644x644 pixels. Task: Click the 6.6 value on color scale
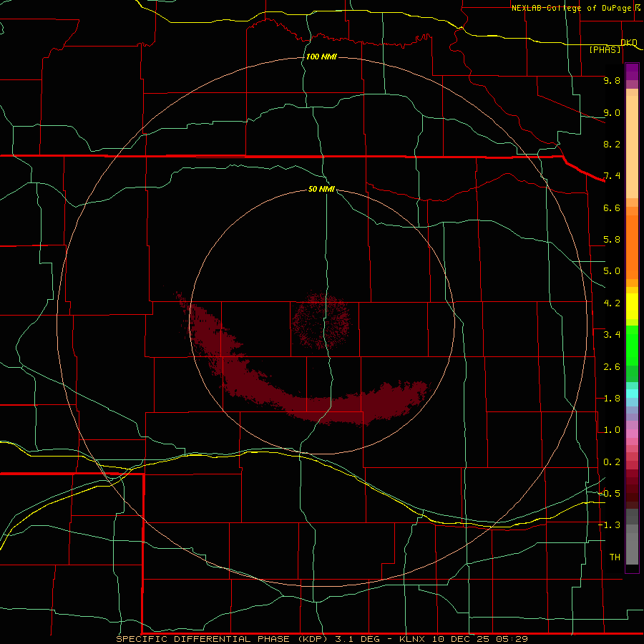[612, 208]
